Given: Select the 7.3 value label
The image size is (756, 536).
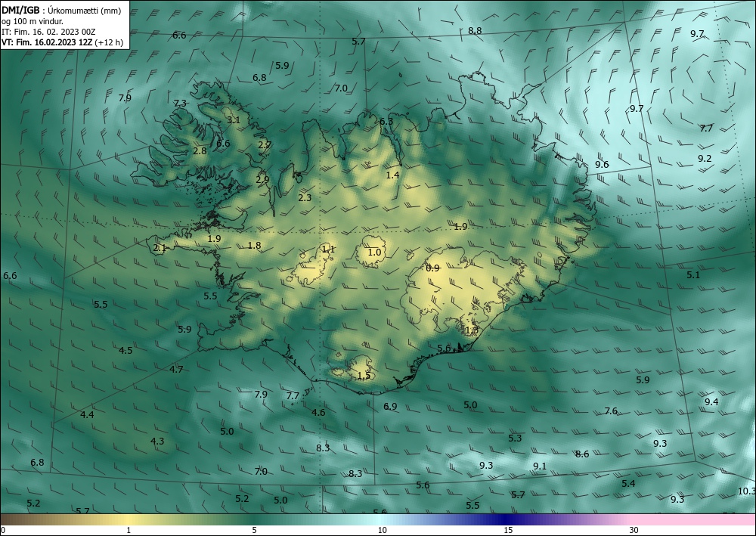Looking at the screenshot, I should pos(180,103).
